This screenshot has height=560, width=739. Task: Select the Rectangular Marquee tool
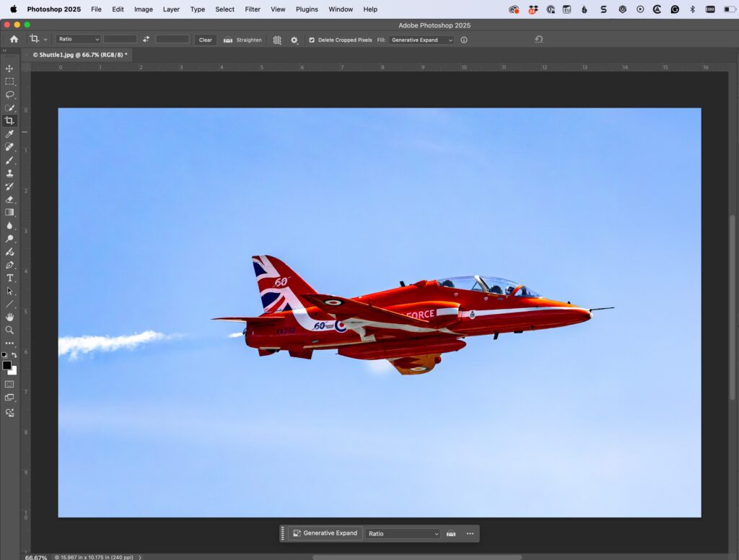point(9,82)
